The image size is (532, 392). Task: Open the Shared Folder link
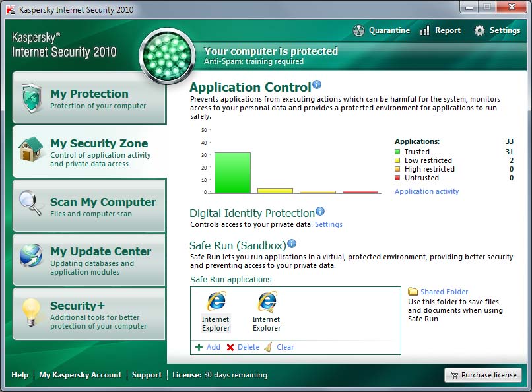pyautogui.click(x=444, y=292)
